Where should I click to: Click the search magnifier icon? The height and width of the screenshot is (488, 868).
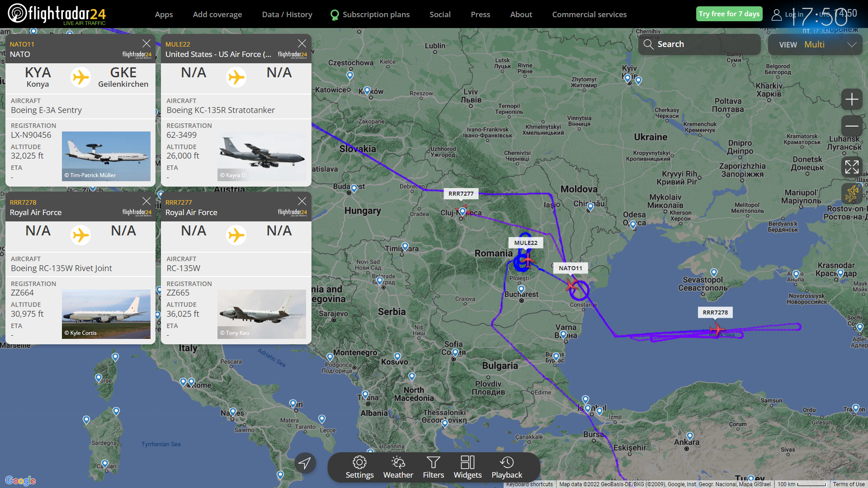click(648, 44)
